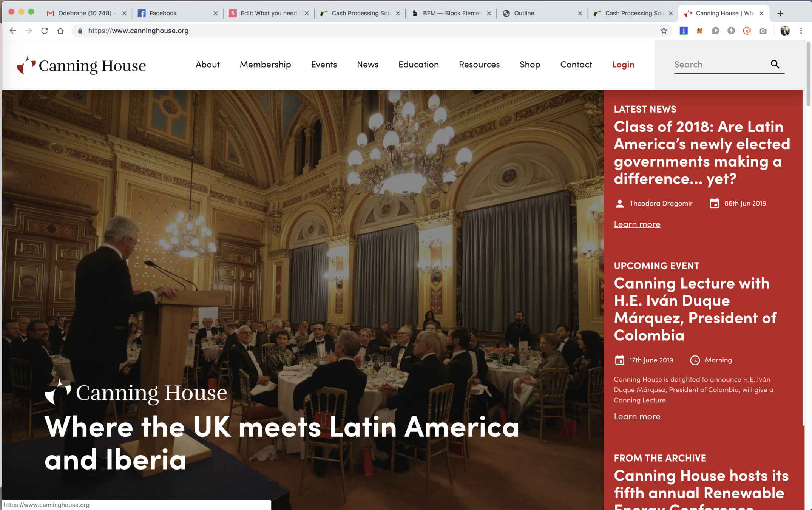
Task: Open the Membership menu item
Action: [265, 64]
